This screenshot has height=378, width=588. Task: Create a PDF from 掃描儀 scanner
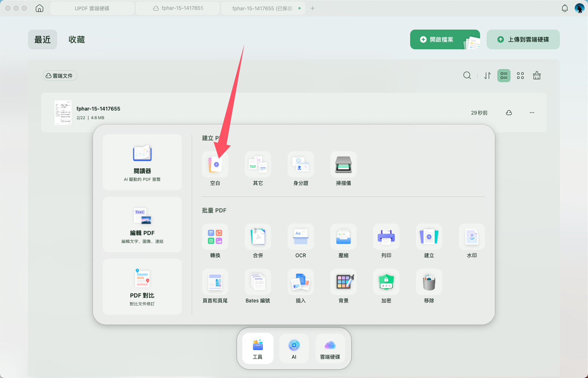[343, 164]
